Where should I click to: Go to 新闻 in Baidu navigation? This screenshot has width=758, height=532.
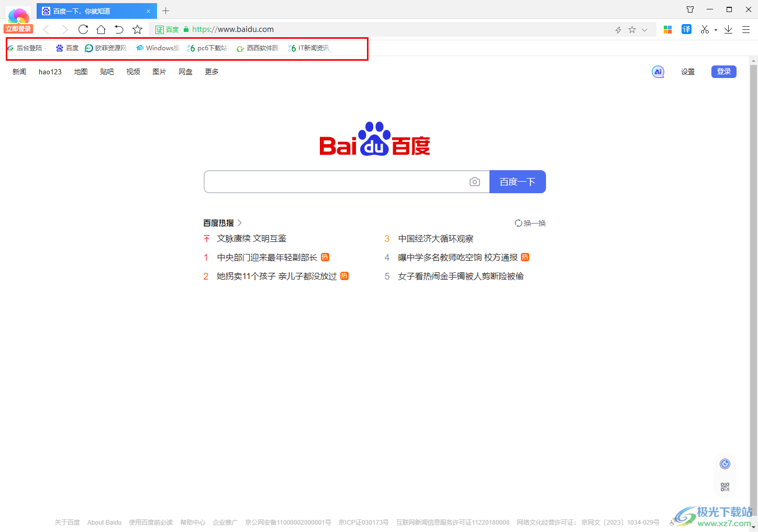point(19,72)
